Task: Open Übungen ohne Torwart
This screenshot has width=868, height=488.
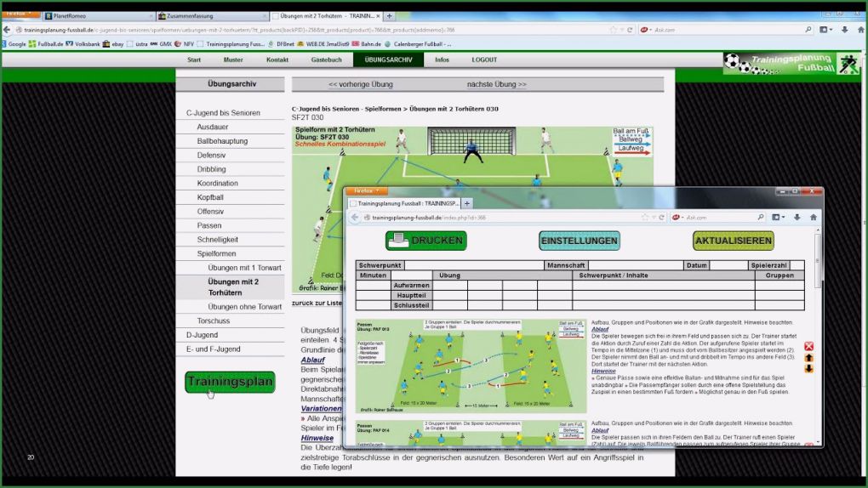Action: click(245, 307)
